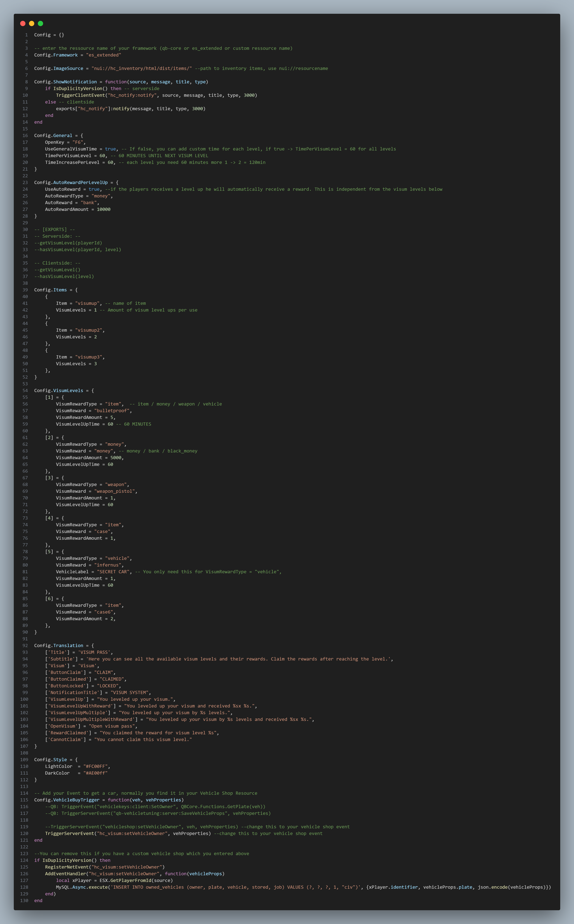Click AutoRewardType = "money" line
Screen dimensions: 574x924
79,196
